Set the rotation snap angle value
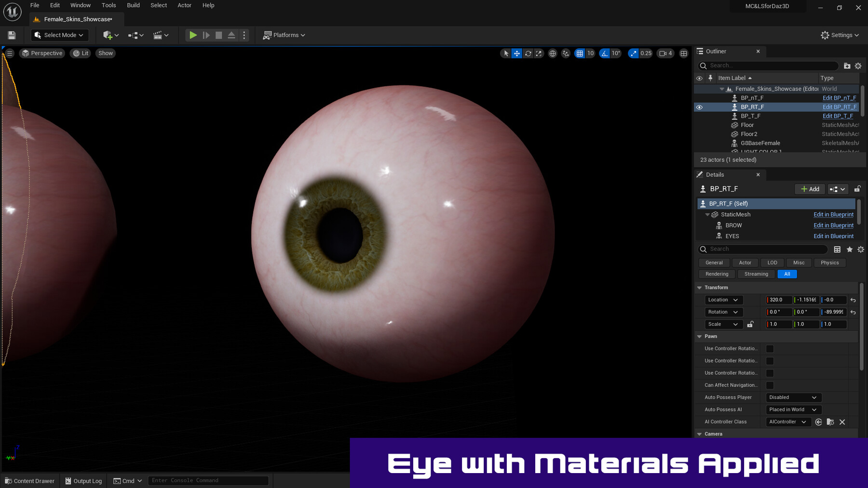Viewport: 868px width, 488px height. coord(616,53)
